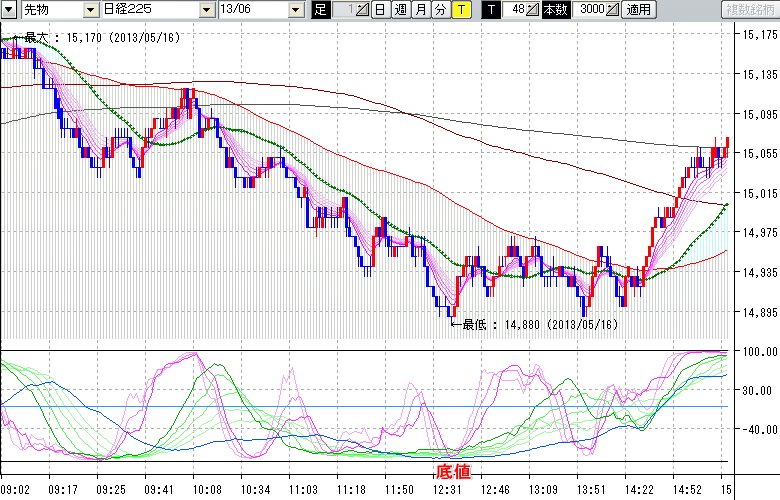This screenshot has height=500, width=780.
Task: Click the small arrow button at far left
Action: (x=8, y=10)
